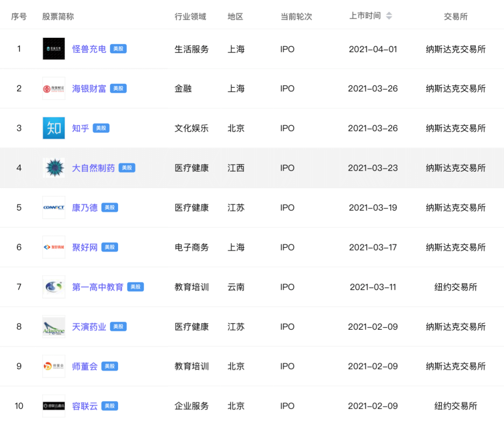
Task: Click the 聚好网 colorful logo
Action: pyautogui.click(x=53, y=247)
